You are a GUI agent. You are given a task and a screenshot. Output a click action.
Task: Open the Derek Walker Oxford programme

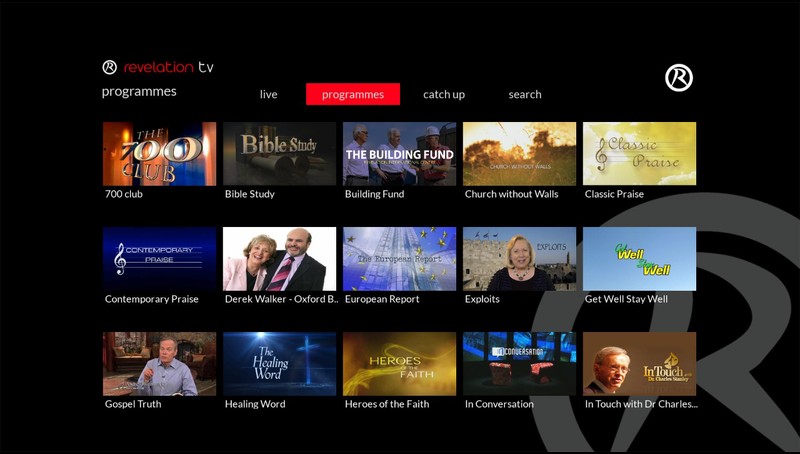279,258
